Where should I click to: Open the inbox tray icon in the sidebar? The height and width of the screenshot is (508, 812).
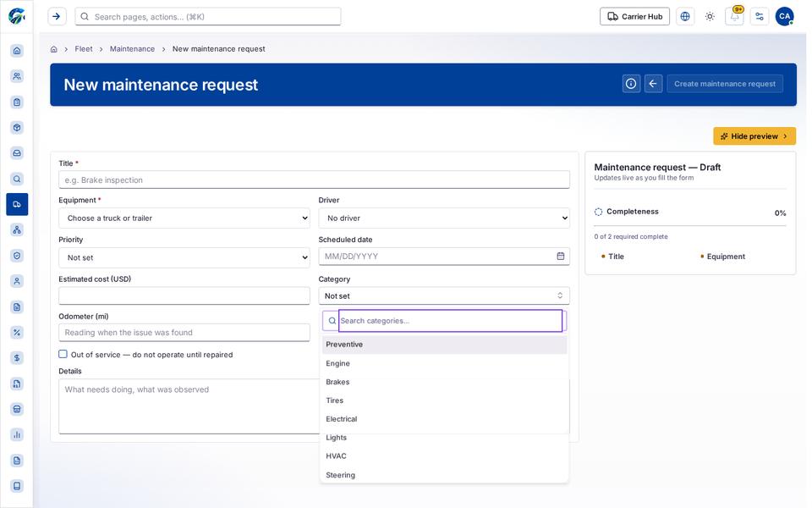(x=17, y=153)
